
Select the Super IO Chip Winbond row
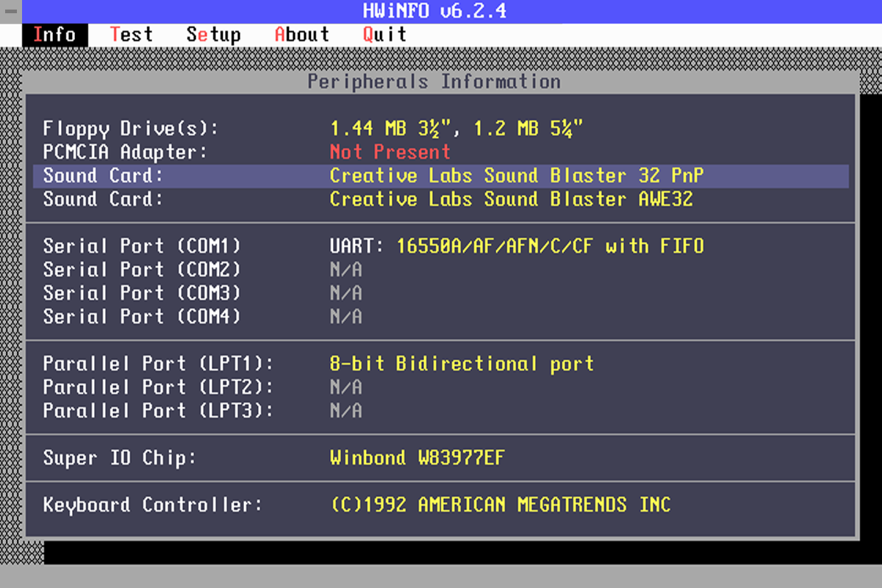click(441, 458)
